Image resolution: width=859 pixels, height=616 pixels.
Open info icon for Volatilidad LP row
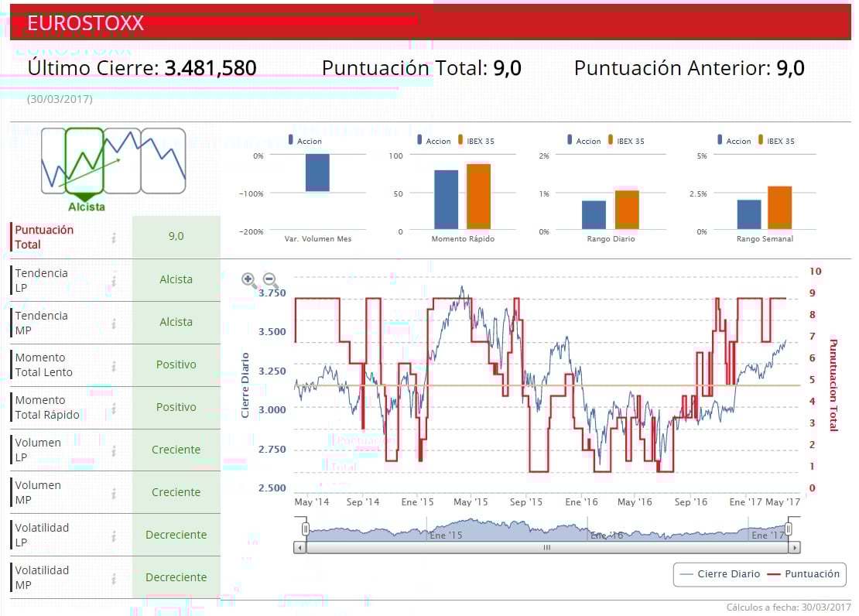coord(114,536)
